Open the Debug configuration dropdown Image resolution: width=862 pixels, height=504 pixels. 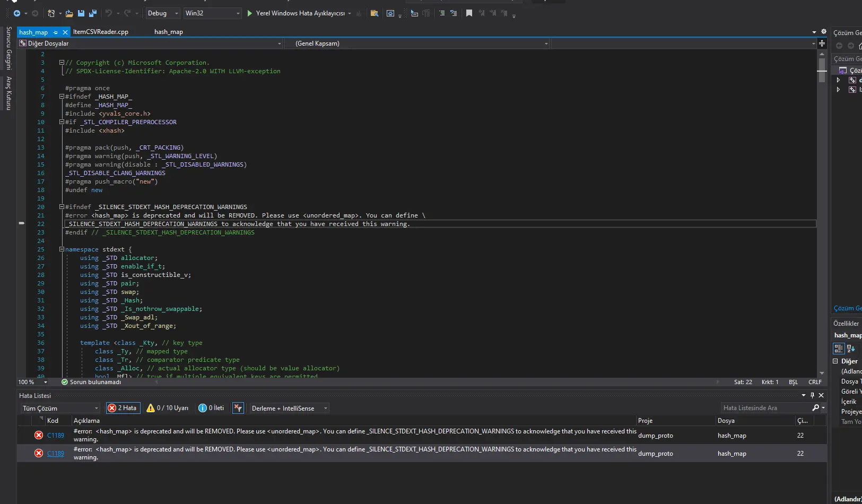point(163,13)
